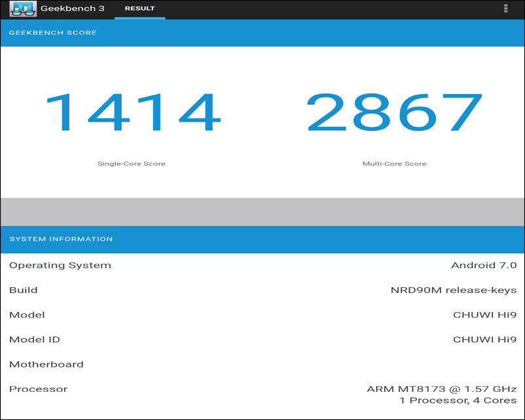Select the RESULT tab
Screen dimensions: 525x420
[x=140, y=9]
